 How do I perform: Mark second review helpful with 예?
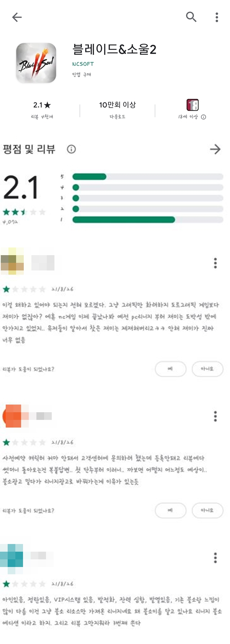(x=171, y=510)
